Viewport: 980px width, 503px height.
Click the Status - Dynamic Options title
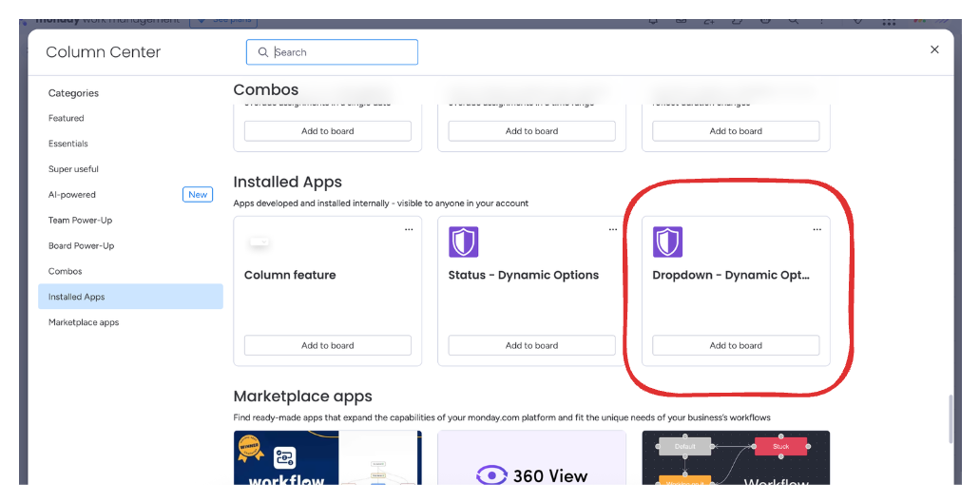click(x=523, y=275)
